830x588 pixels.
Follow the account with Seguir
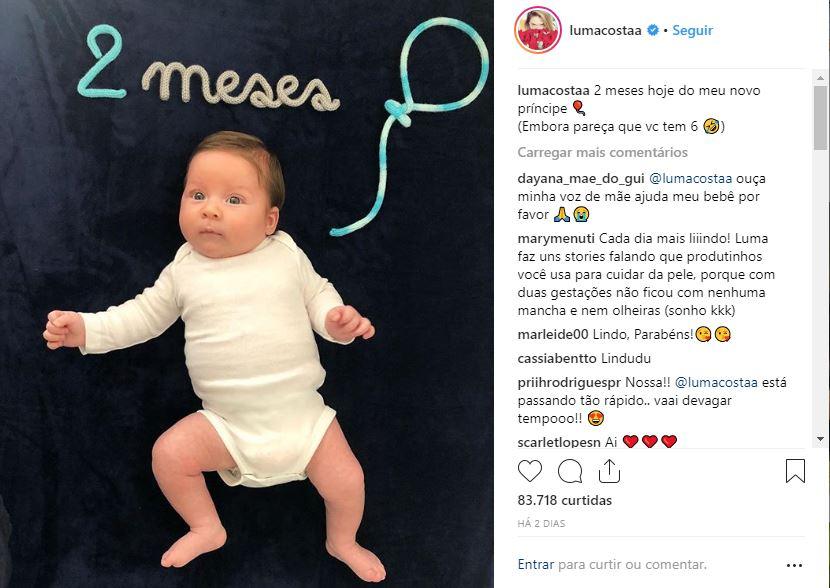pyautogui.click(x=692, y=30)
